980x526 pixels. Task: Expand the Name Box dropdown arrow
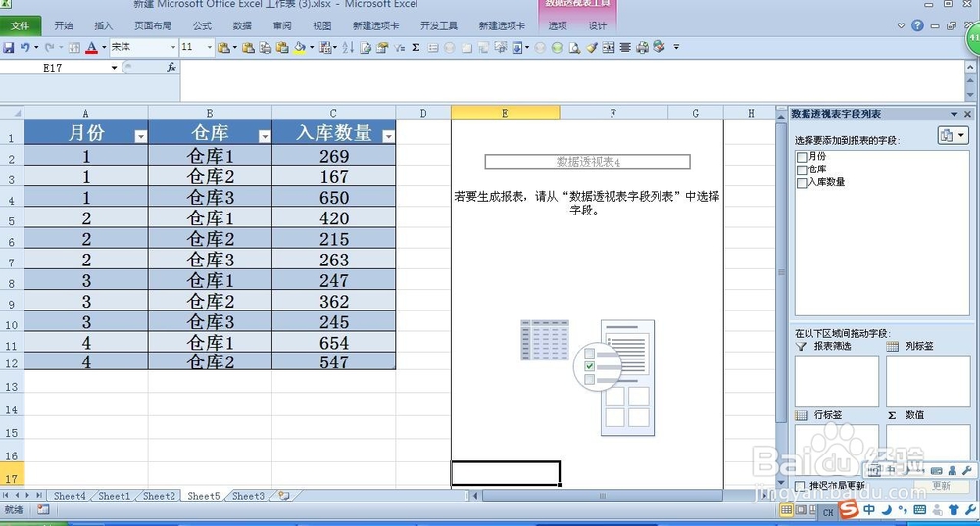pyautogui.click(x=114, y=68)
